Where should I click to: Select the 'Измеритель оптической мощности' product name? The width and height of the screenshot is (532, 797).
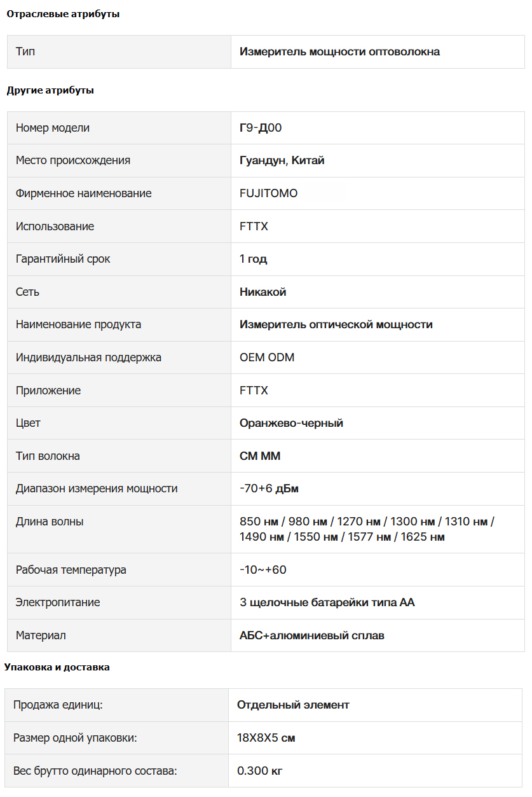click(x=336, y=324)
